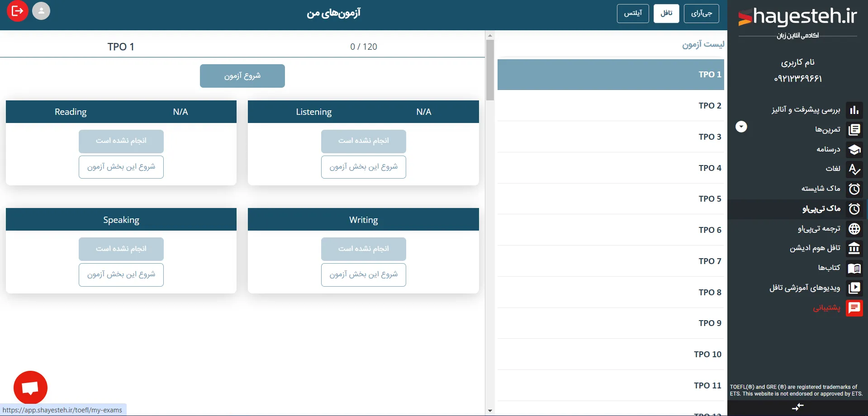Select TPO 10 in exam list
868x416 pixels.
click(611, 355)
